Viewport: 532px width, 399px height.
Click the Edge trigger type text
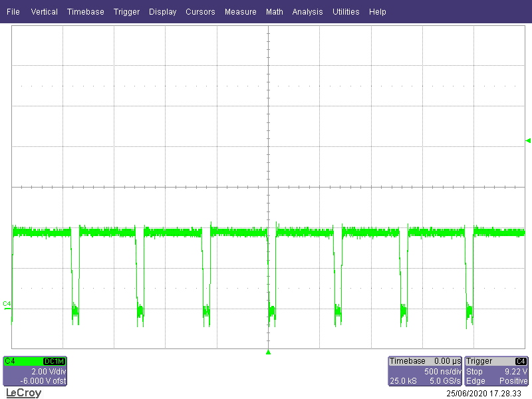click(475, 380)
